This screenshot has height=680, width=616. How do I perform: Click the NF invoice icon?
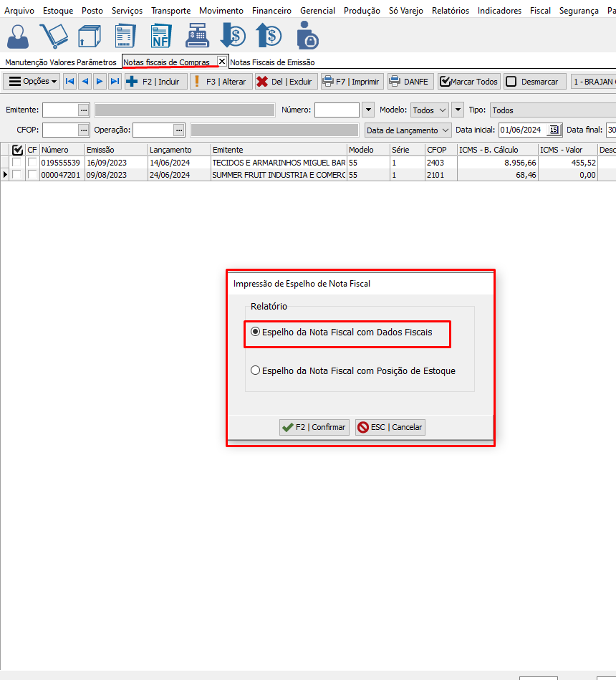(161, 36)
